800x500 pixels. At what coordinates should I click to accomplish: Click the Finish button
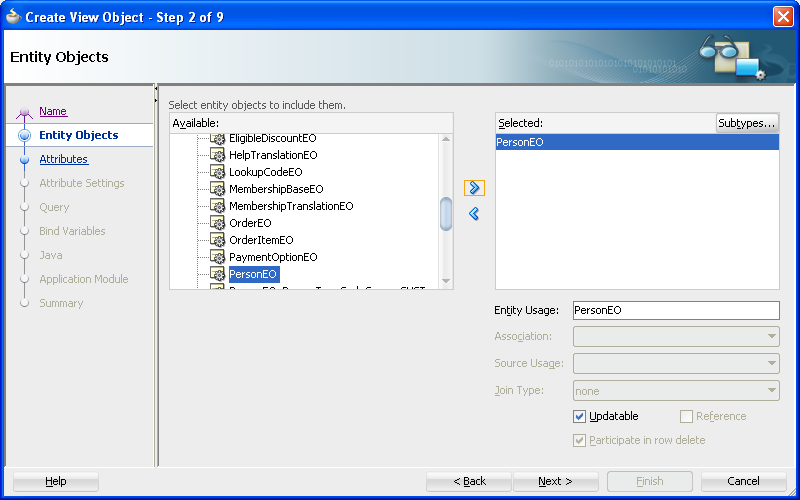[x=649, y=481]
